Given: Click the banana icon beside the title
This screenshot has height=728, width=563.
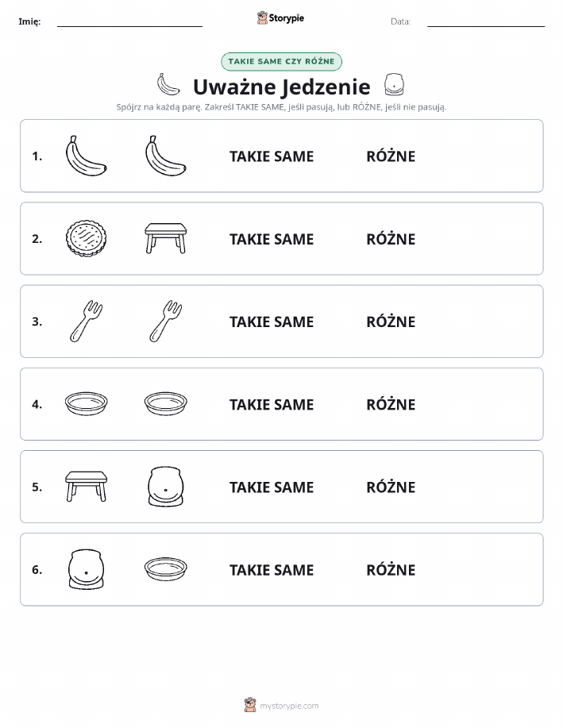Looking at the screenshot, I should [x=168, y=84].
